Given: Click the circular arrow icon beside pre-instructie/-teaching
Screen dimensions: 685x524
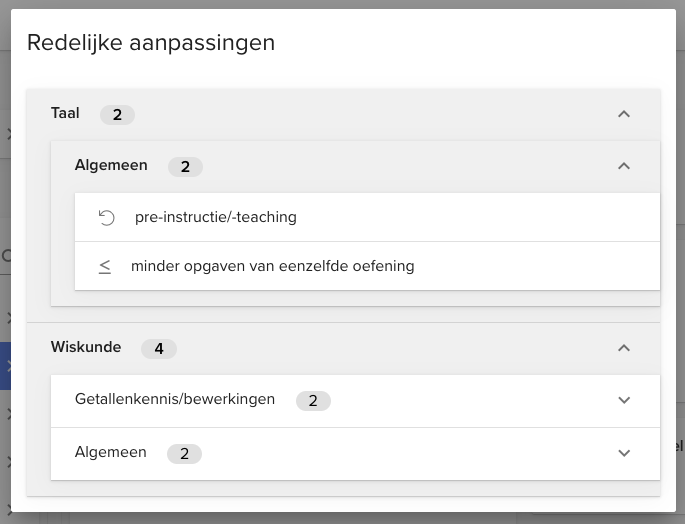Looking at the screenshot, I should (x=107, y=218).
